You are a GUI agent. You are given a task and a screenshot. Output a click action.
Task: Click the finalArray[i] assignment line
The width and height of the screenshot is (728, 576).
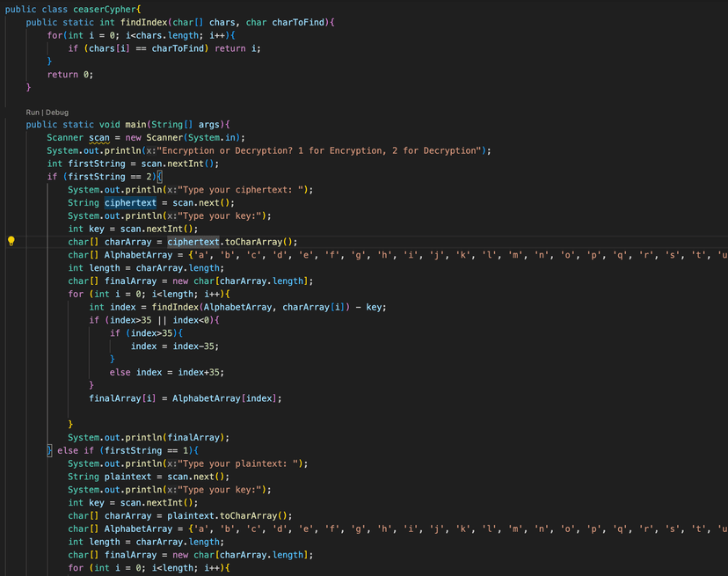point(186,398)
